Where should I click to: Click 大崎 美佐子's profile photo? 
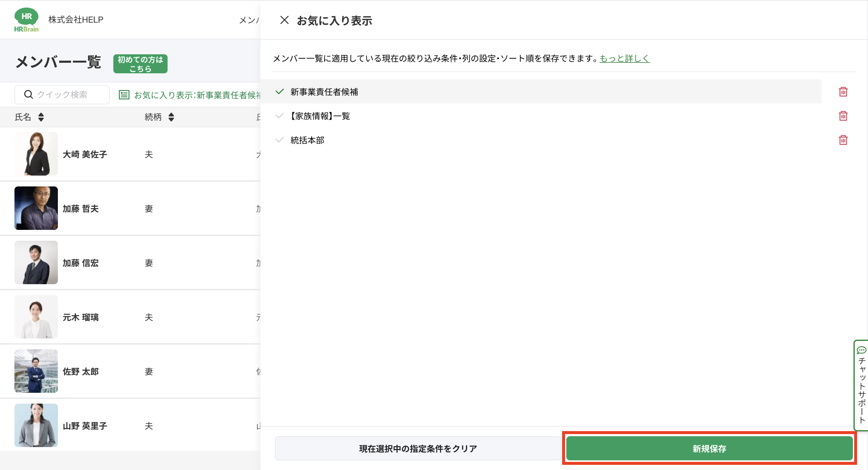click(36, 154)
